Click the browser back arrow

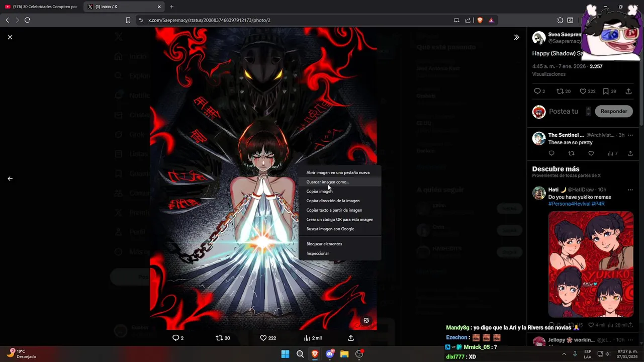pyautogui.click(x=7, y=20)
